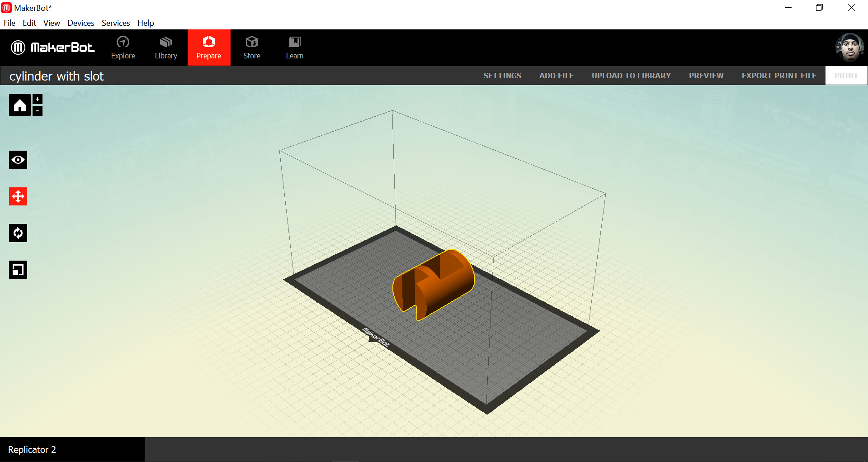Select the Move tool with arrows
The image size is (868, 462).
18,196
